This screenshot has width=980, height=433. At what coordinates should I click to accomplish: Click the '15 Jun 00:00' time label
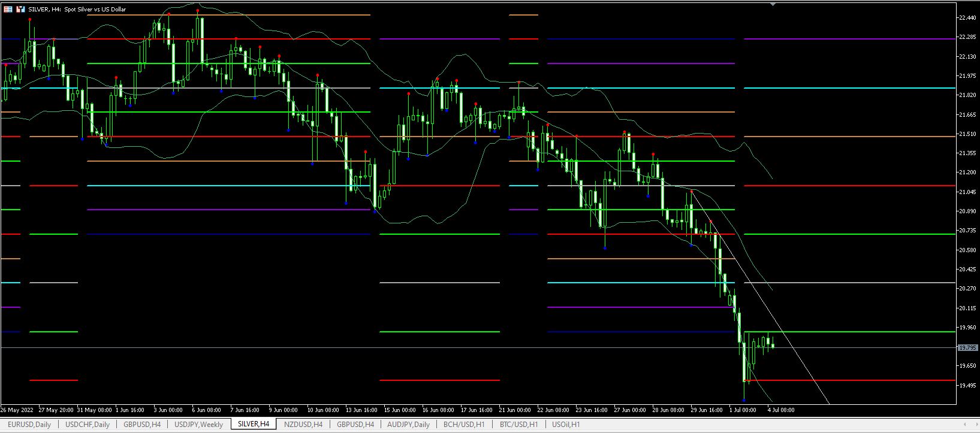400,410
